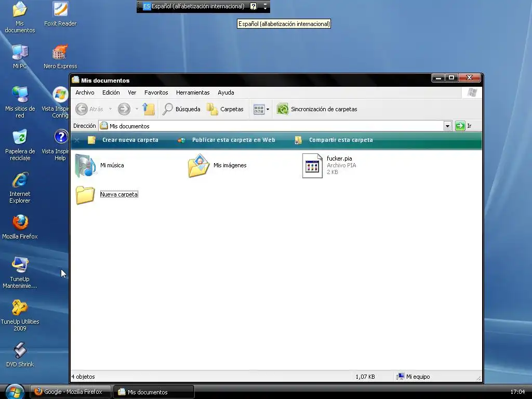This screenshot has height=399, width=532.
Task: Go up one folder level
Action: 148,109
